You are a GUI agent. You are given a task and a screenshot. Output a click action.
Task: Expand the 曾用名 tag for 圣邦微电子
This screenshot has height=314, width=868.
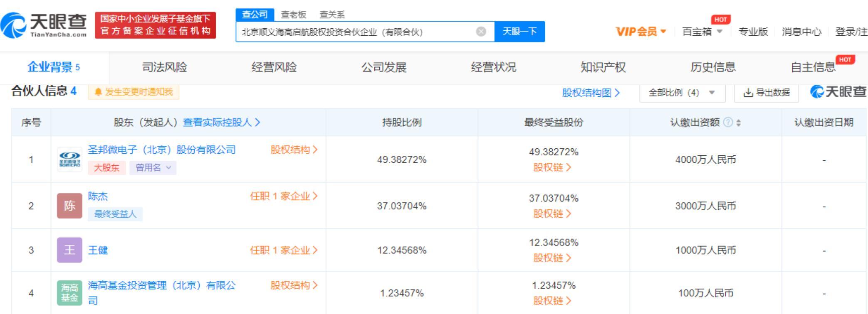pos(153,167)
